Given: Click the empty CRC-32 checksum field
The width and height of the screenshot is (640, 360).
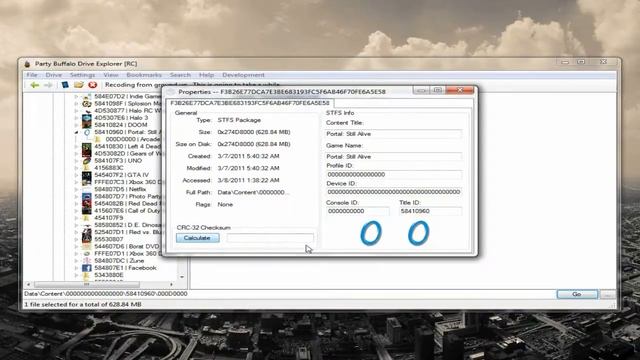Looking at the screenshot, I should [270, 238].
